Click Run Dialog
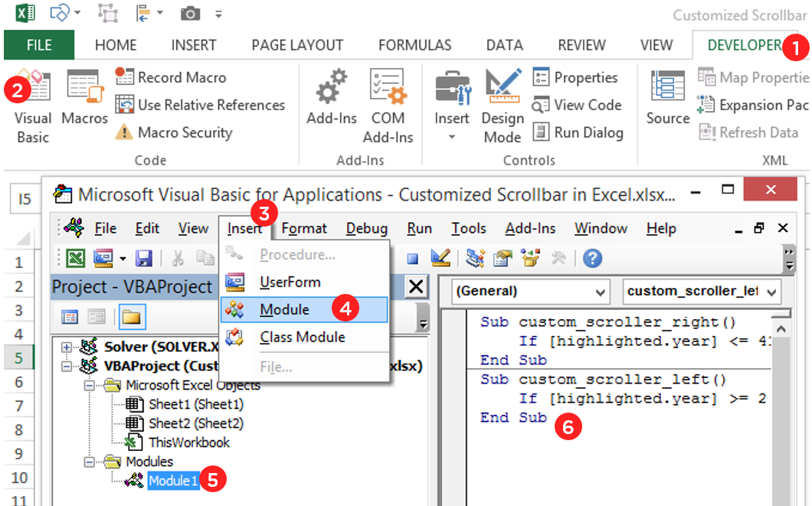The width and height of the screenshot is (812, 506). [578, 132]
